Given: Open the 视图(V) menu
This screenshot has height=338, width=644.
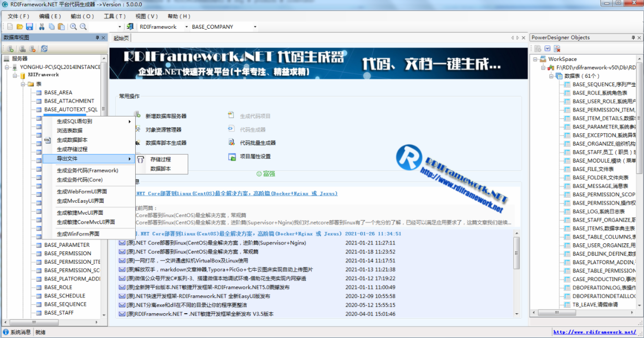Looking at the screenshot, I should click(x=147, y=16).
